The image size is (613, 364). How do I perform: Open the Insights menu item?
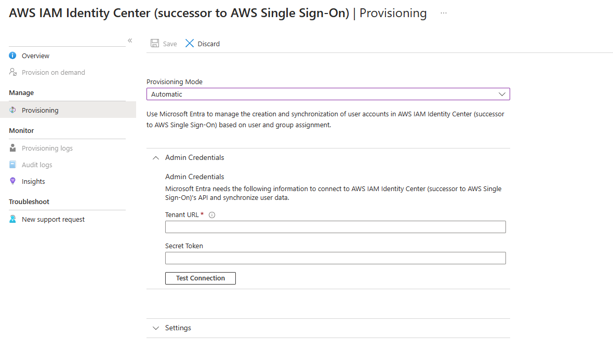coord(33,181)
